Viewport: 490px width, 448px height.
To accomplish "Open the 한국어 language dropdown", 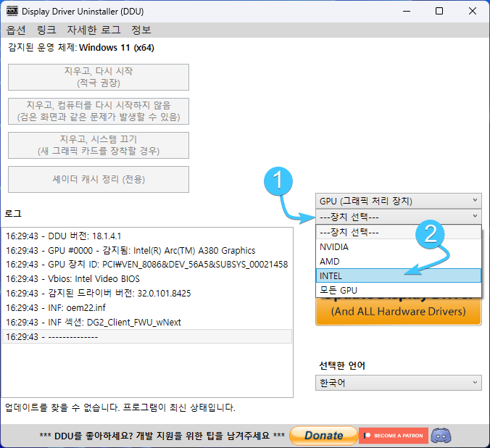I will tap(398, 382).
